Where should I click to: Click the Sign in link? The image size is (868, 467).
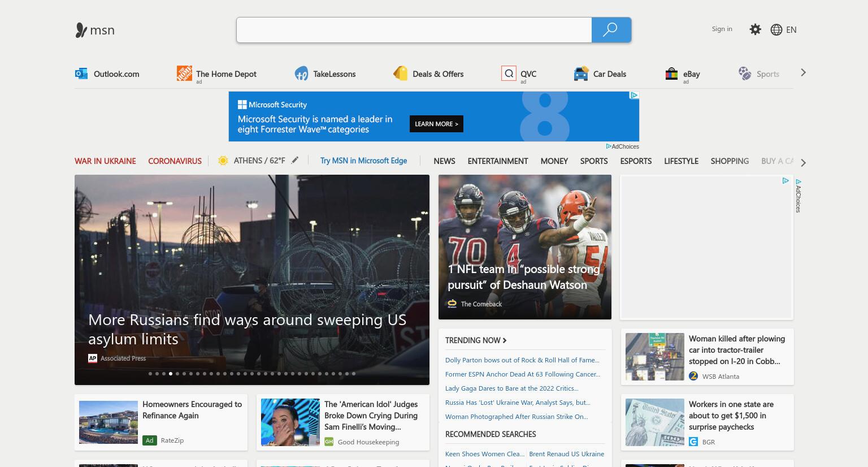pyautogui.click(x=722, y=29)
